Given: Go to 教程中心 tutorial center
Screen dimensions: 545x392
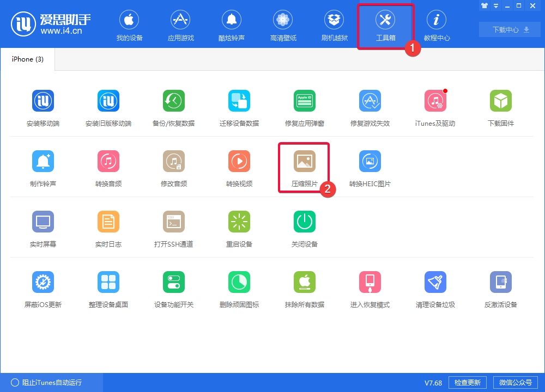Looking at the screenshot, I should (x=436, y=25).
